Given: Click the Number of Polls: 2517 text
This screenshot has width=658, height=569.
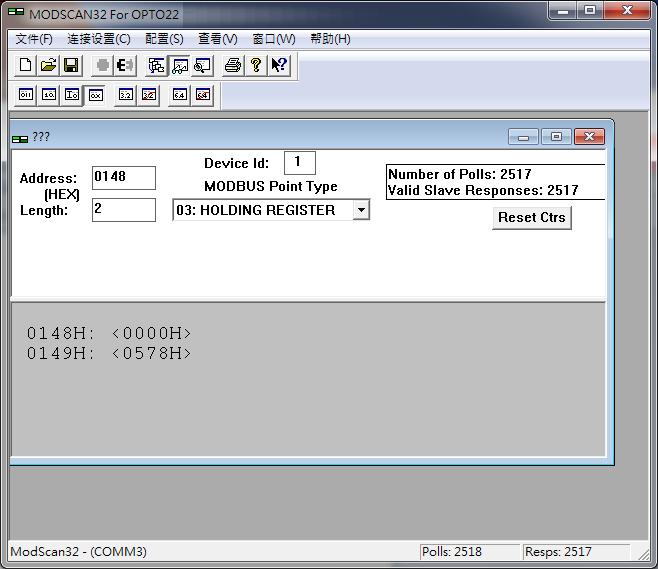Looking at the screenshot, I should 460,174.
